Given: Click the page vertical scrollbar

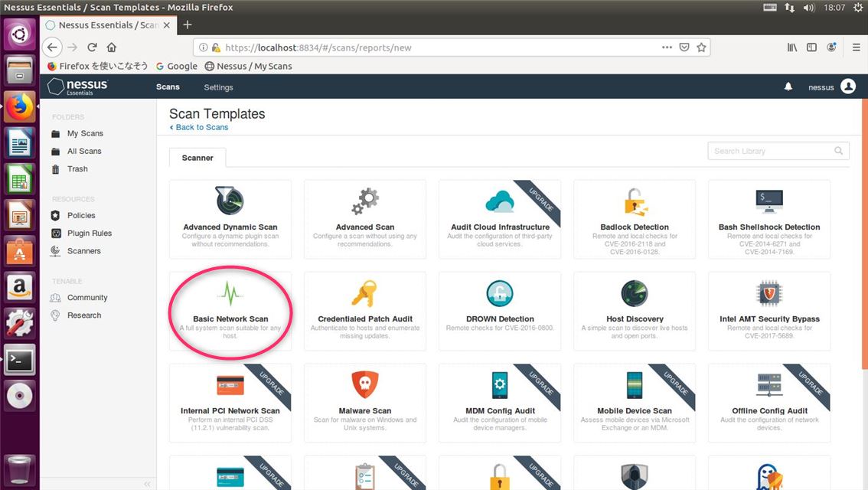Looking at the screenshot, I should click(x=865, y=233).
